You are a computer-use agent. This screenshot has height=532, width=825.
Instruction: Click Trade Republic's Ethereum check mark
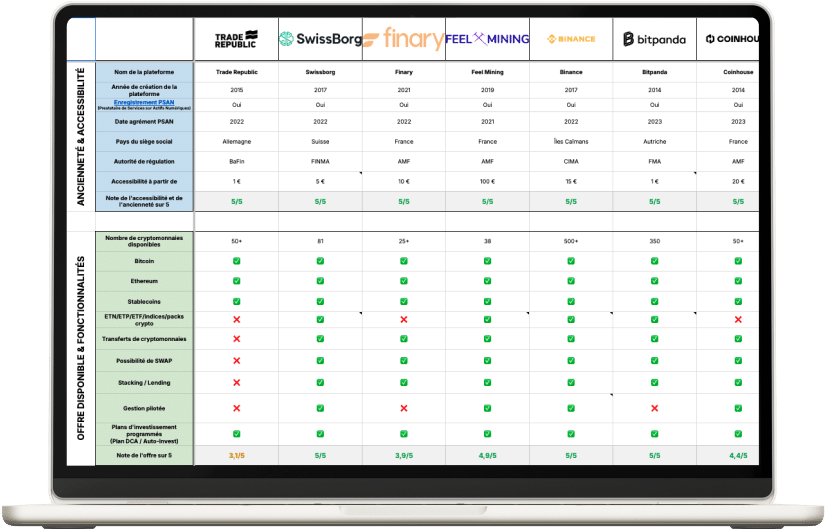(x=237, y=281)
